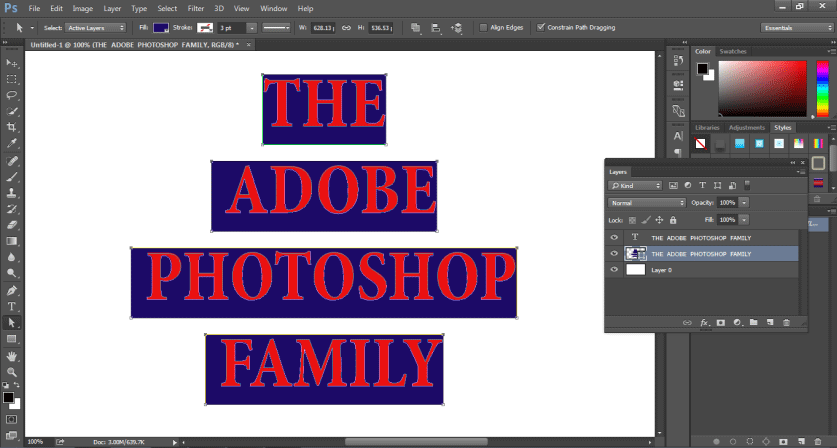
Task: Open Opacity 100% dropdown arrow
Action: point(744,203)
